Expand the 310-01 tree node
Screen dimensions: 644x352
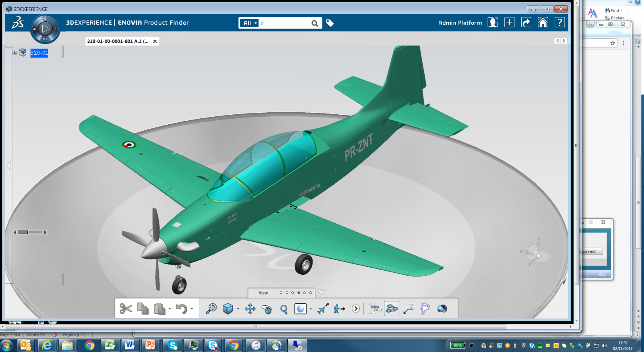point(14,53)
